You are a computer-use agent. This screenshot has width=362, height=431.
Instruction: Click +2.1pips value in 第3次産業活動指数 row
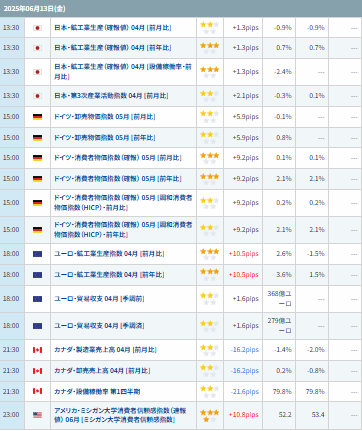click(x=246, y=96)
